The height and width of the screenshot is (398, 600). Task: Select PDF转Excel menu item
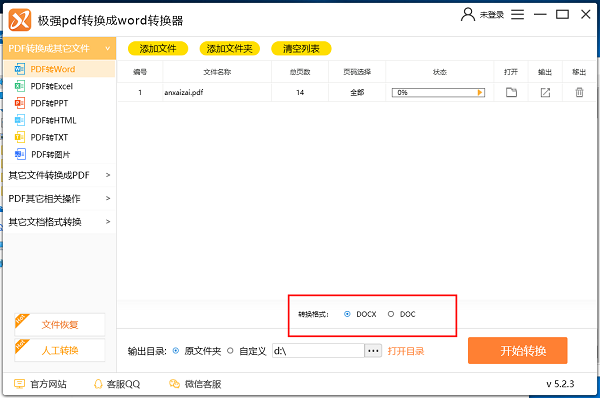[x=59, y=86]
